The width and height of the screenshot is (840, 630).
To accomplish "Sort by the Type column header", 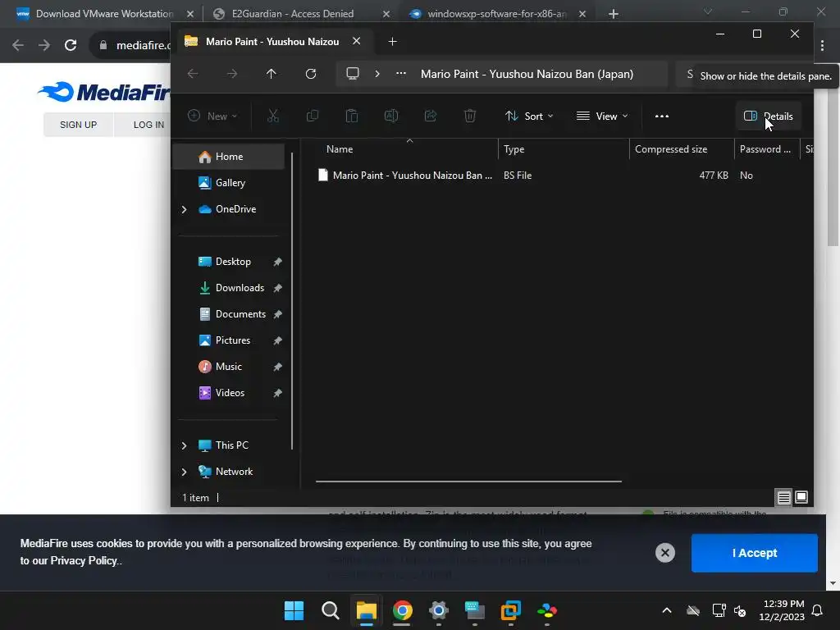I will (x=564, y=149).
